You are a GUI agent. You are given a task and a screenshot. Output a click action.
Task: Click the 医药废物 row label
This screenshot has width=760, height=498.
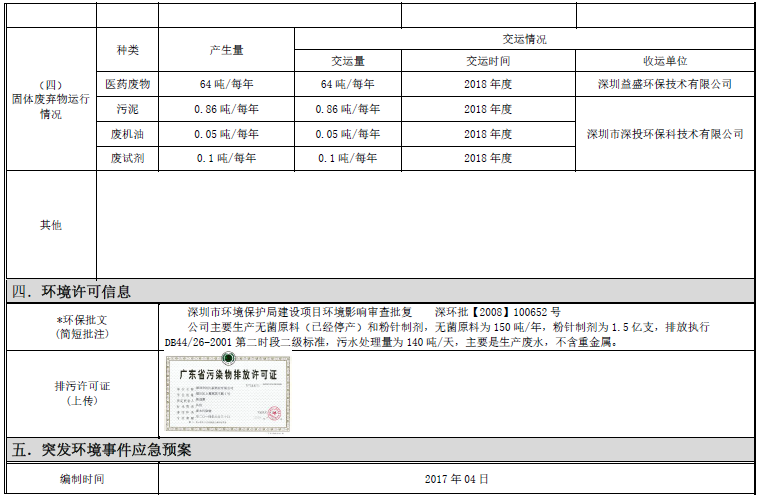click(127, 84)
